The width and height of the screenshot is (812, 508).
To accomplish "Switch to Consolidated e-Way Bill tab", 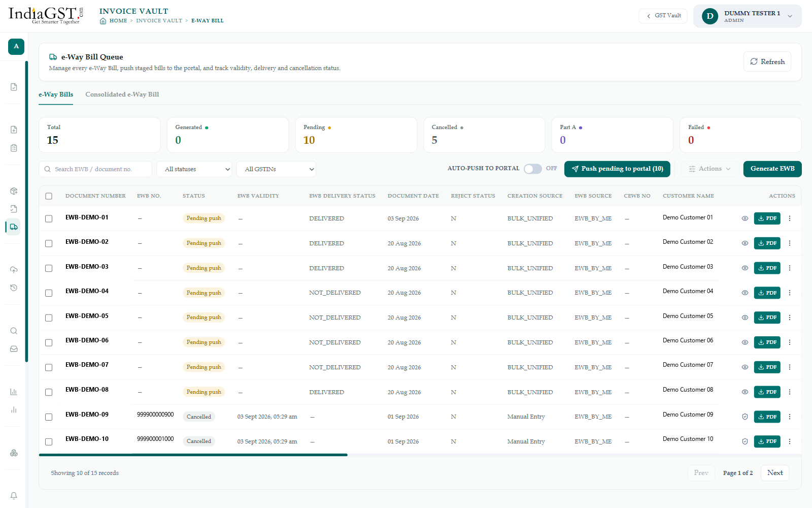I will point(122,94).
